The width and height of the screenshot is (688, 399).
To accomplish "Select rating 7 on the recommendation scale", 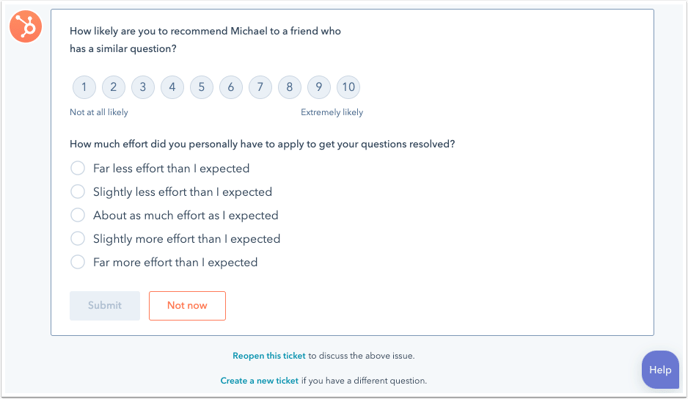I will (260, 87).
